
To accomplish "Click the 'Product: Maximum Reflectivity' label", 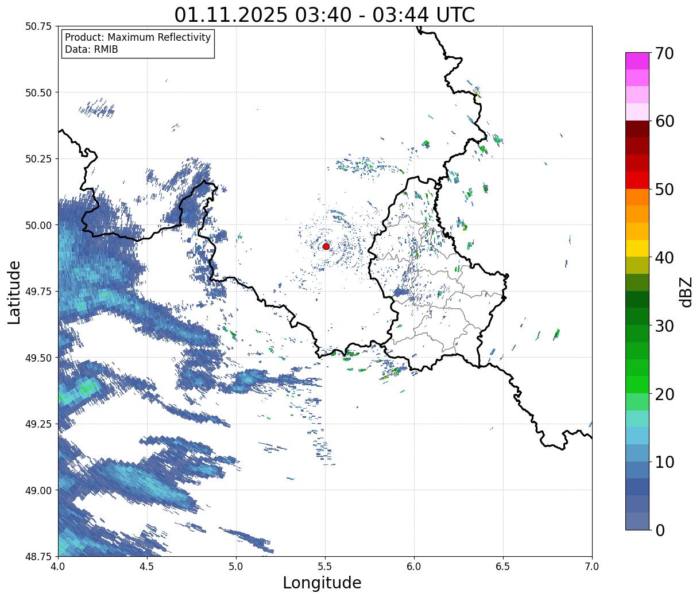I will 138,37.
